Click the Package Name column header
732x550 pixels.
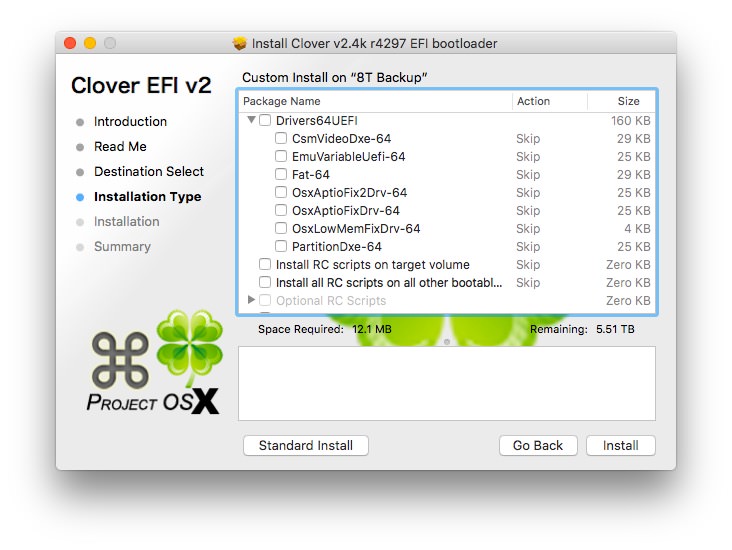pos(376,101)
